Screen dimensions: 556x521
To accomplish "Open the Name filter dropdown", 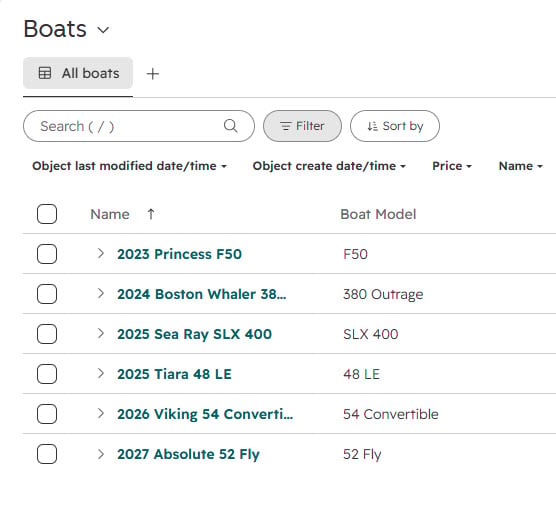I will (x=521, y=166).
